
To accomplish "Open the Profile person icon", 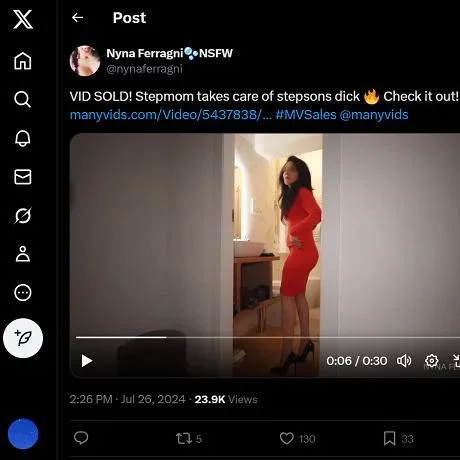I will tap(23, 254).
